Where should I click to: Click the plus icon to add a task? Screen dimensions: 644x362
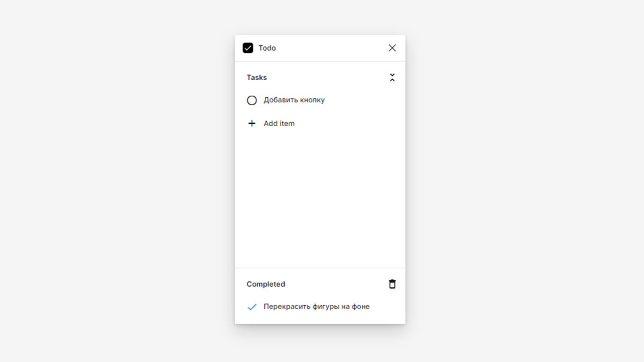[x=252, y=123]
